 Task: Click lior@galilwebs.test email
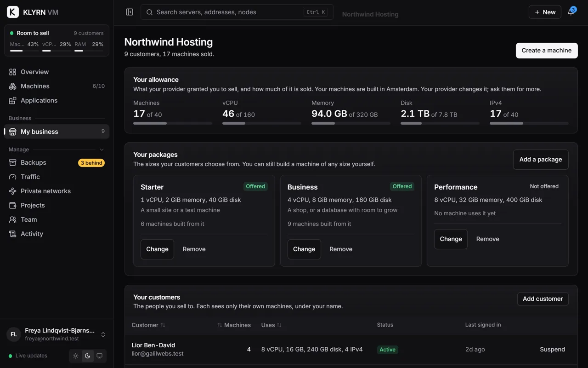[x=158, y=354]
